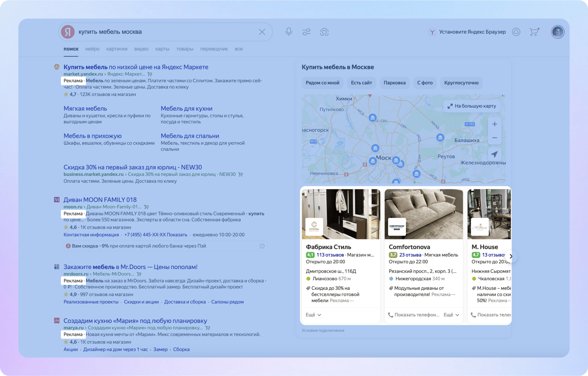Open the shopping cart icon in header
Viewport: 588px width, 376px height.
tap(534, 32)
